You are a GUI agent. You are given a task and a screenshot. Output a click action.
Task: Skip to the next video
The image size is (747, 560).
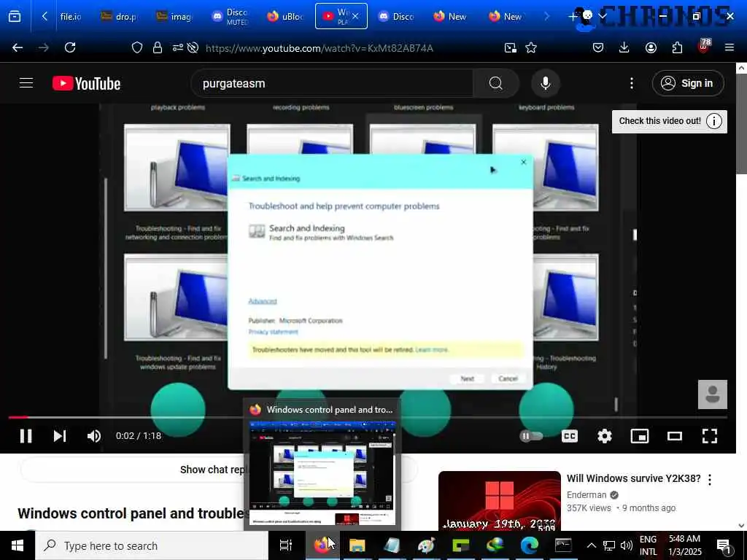pyautogui.click(x=60, y=436)
